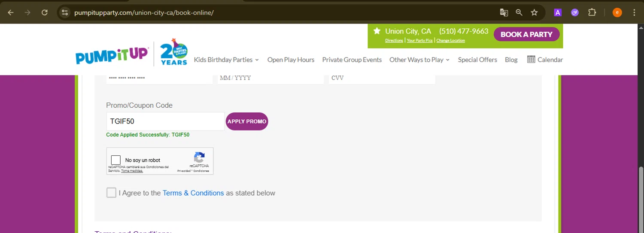Viewport: 644px width, 233px height.
Task: Reload the page with the refresh icon
Action: [x=44, y=12]
